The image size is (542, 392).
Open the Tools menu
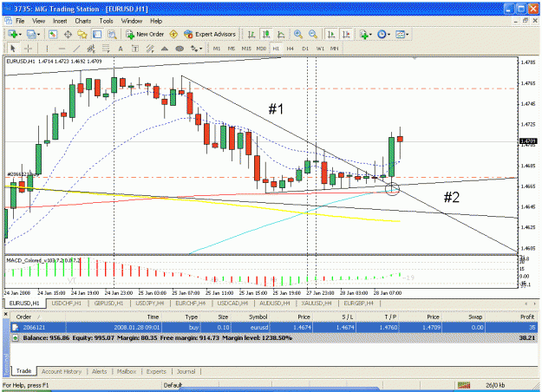[x=106, y=21]
